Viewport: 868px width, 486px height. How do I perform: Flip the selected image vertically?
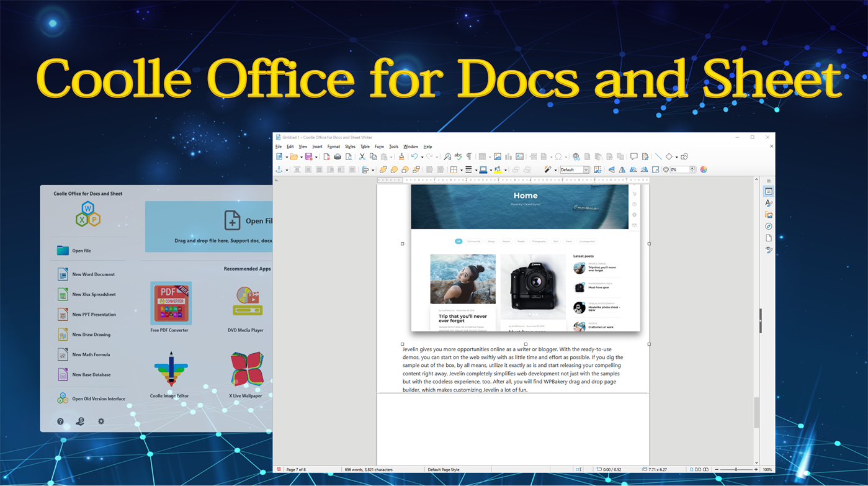pos(611,169)
